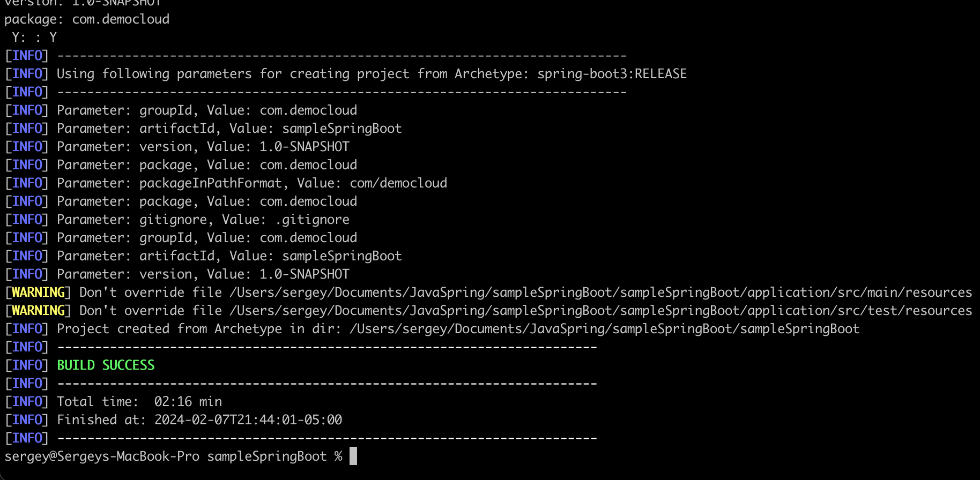Click the INFO tag on the gitignore parameter line
Image resolution: width=980 pixels, height=480 pixels.
27,220
